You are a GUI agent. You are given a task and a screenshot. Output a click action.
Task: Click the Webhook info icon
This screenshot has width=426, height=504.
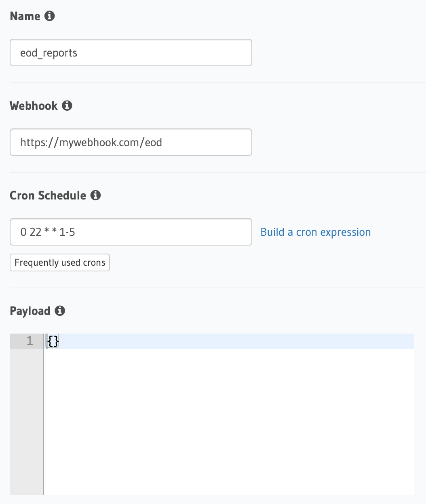(x=67, y=106)
